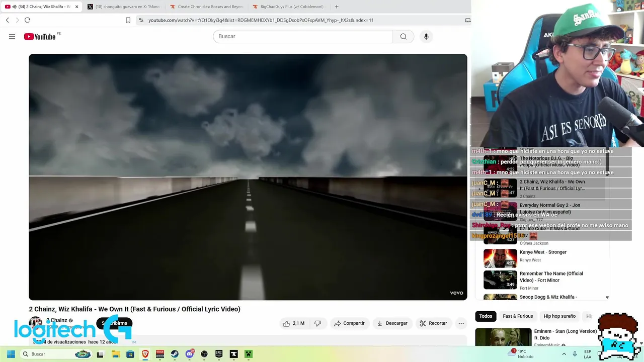Click the taskbar Buscar search box
The width and height of the screenshot is (644, 362).
coord(56,354)
